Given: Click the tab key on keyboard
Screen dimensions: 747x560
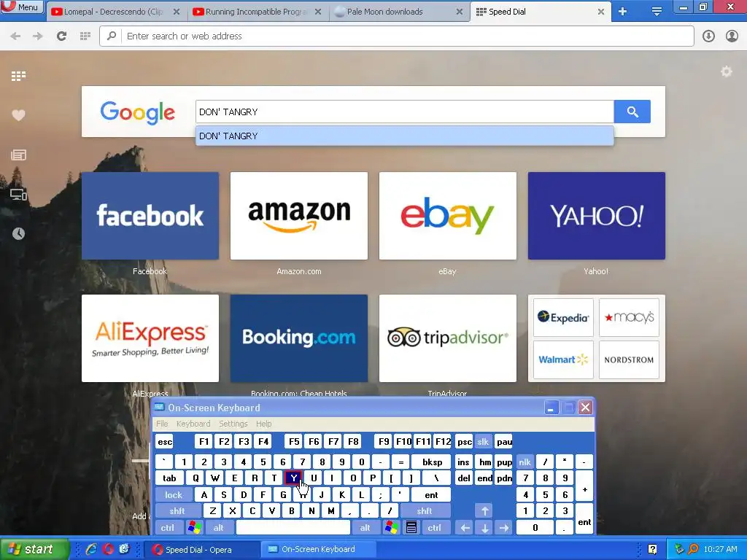Looking at the screenshot, I should click(x=169, y=478).
